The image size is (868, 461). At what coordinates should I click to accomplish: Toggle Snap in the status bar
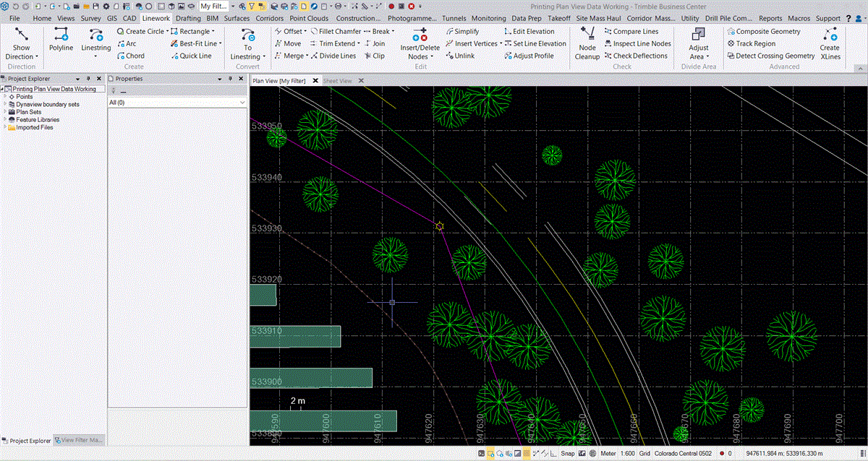tap(568, 454)
